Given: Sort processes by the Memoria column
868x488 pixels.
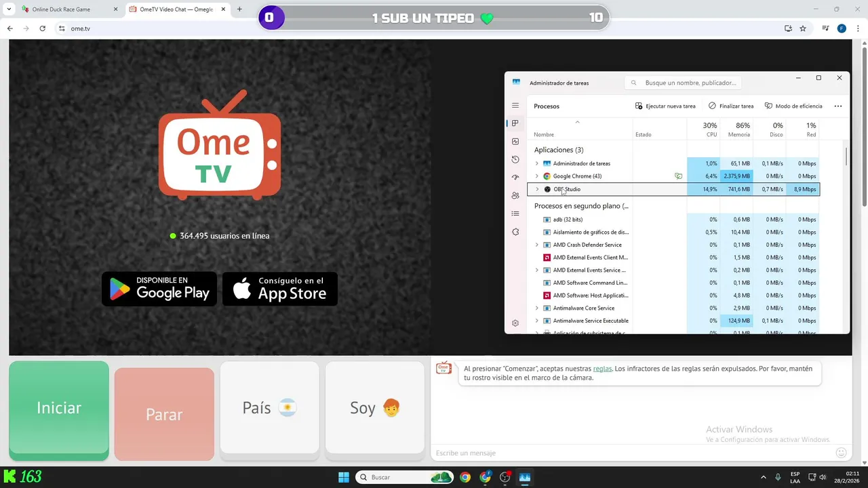Looking at the screenshot, I should 736,129.
